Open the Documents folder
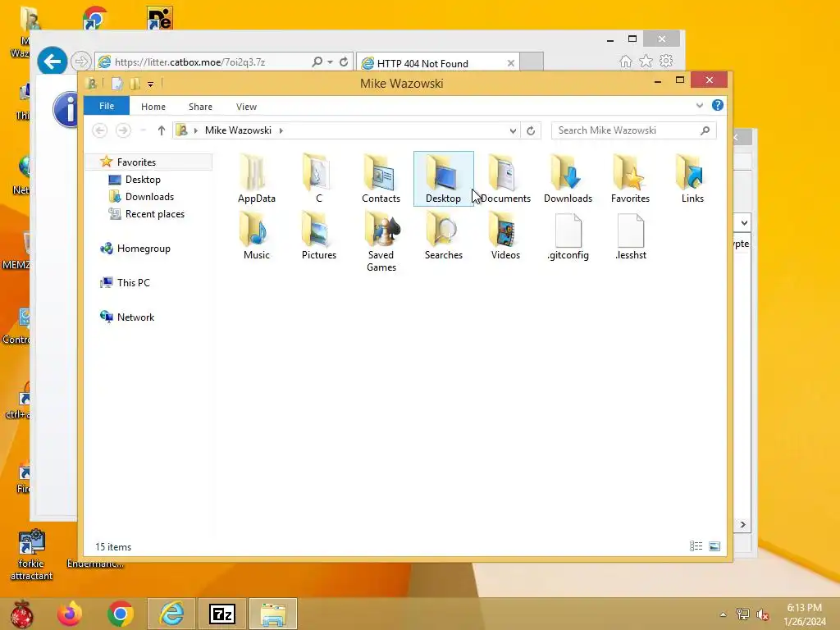The height and width of the screenshot is (630, 840). (x=505, y=178)
